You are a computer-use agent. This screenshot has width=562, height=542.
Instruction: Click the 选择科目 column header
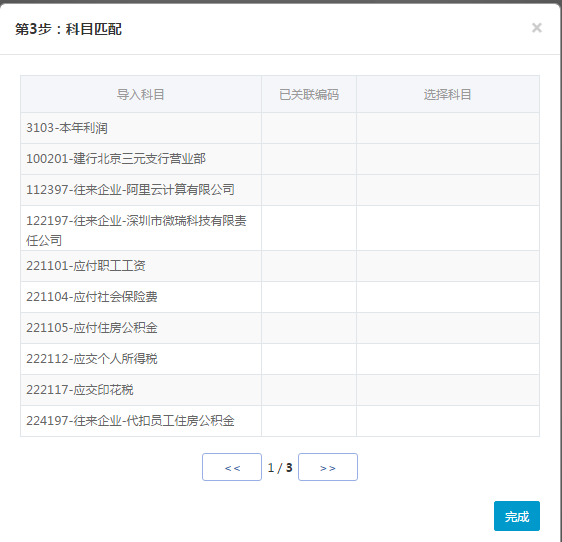pyautogui.click(x=448, y=94)
